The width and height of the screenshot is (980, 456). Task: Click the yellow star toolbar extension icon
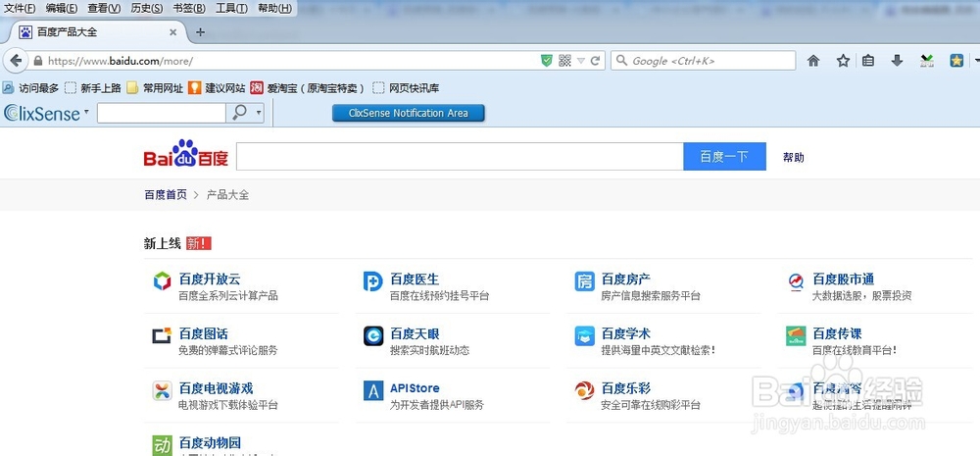click(956, 61)
